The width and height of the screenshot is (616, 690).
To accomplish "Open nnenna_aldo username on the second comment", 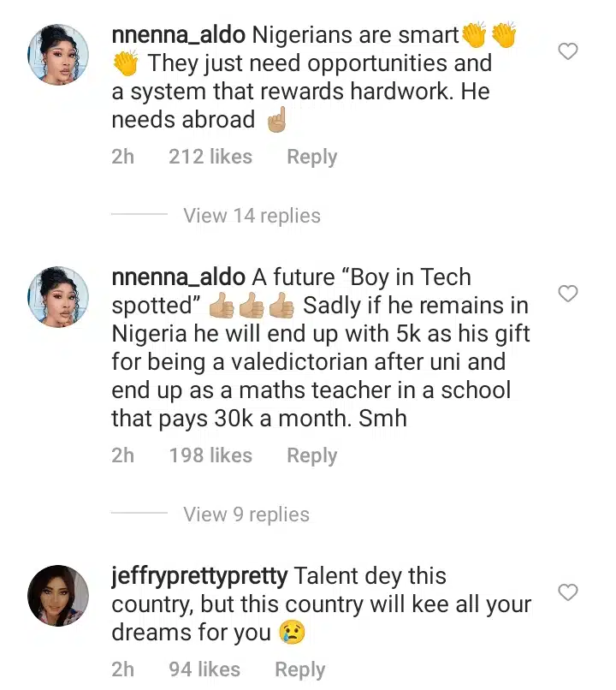I will tap(178, 277).
